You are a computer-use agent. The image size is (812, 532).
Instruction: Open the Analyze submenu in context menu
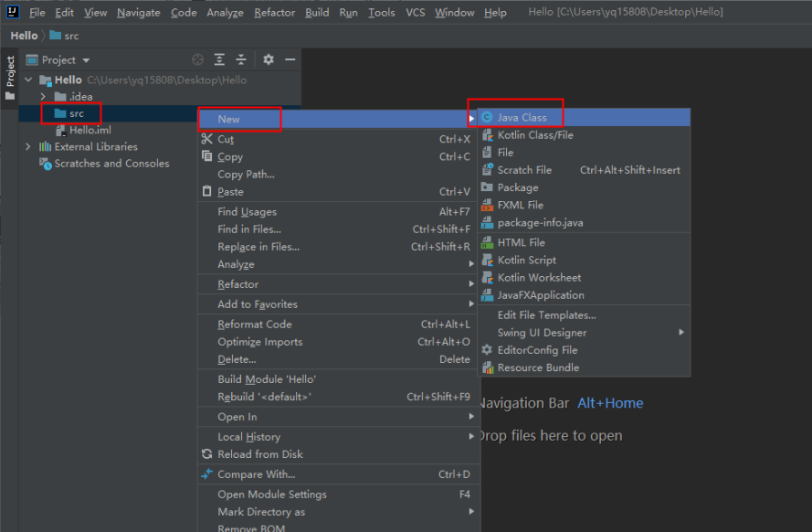(x=339, y=264)
